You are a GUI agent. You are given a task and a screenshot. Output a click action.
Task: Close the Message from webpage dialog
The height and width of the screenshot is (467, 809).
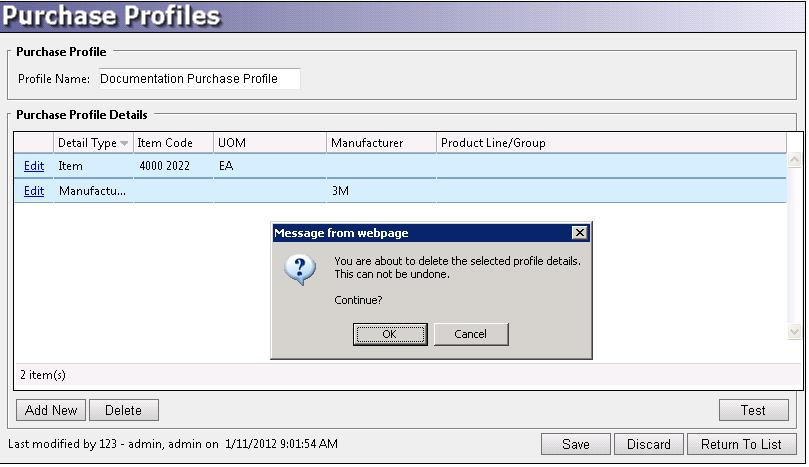pyautogui.click(x=579, y=233)
